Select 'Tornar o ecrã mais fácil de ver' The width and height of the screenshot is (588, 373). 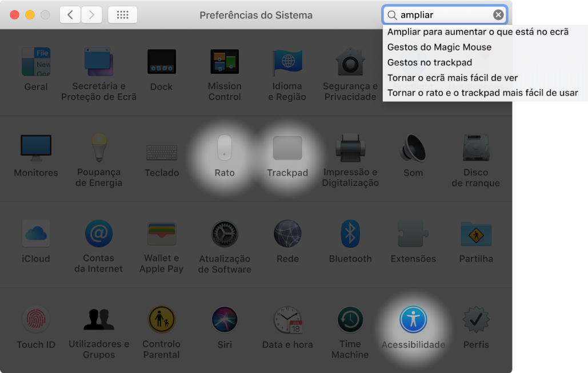[x=452, y=77]
